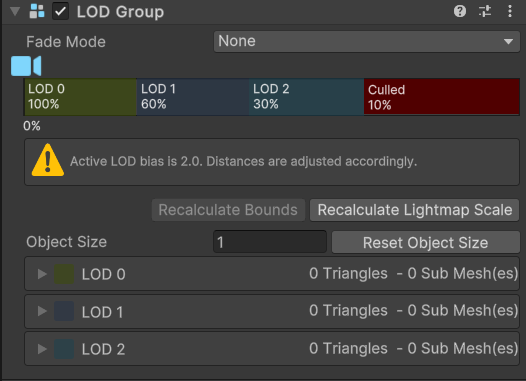Viewport: 526px width, 381px height.
Task: Open LOD Group help reference icon
Action: [460, 11]
